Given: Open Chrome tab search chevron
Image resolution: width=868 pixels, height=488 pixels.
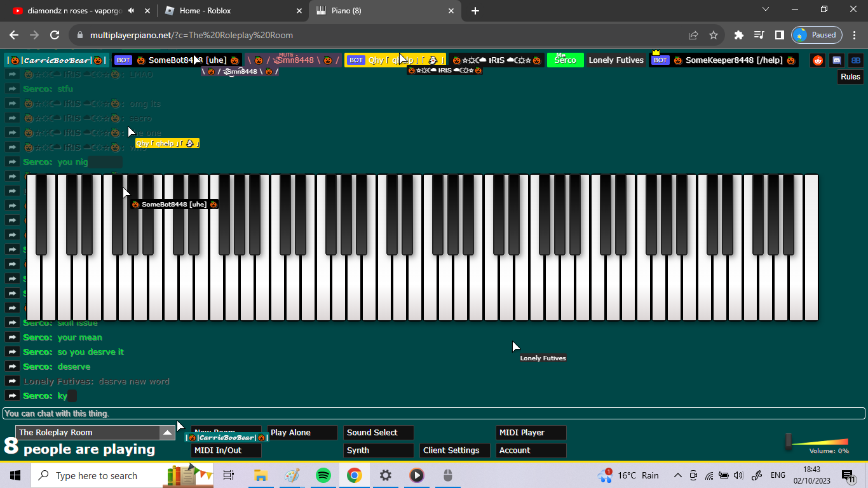Looking at the screenshot, I should [x=766, y=10].
